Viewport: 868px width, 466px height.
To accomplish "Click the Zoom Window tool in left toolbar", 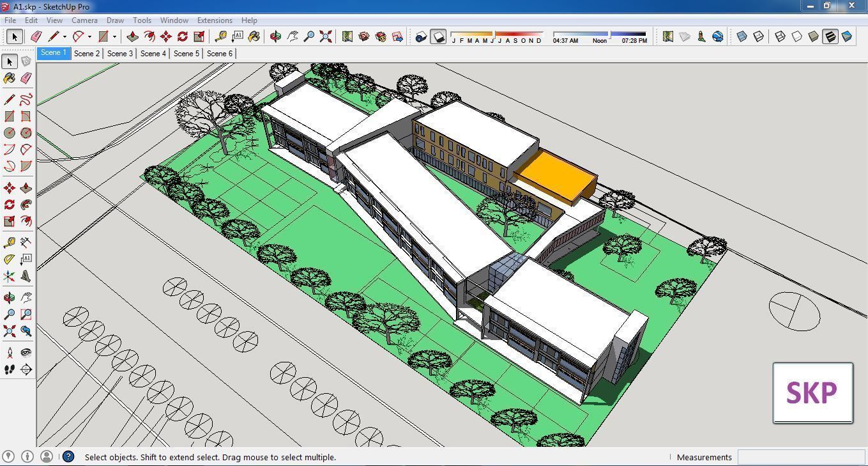I will (26, 315).
